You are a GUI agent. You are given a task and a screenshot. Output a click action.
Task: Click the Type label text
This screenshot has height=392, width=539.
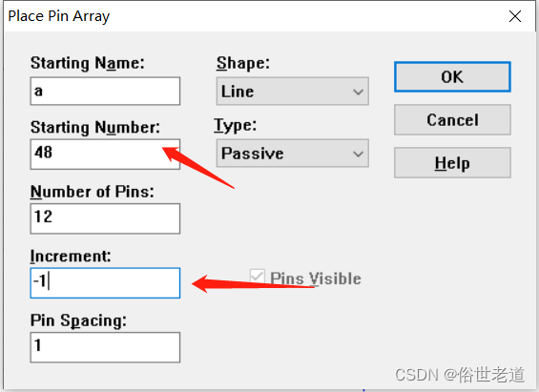pyautogui.click(x=236, y=125)
